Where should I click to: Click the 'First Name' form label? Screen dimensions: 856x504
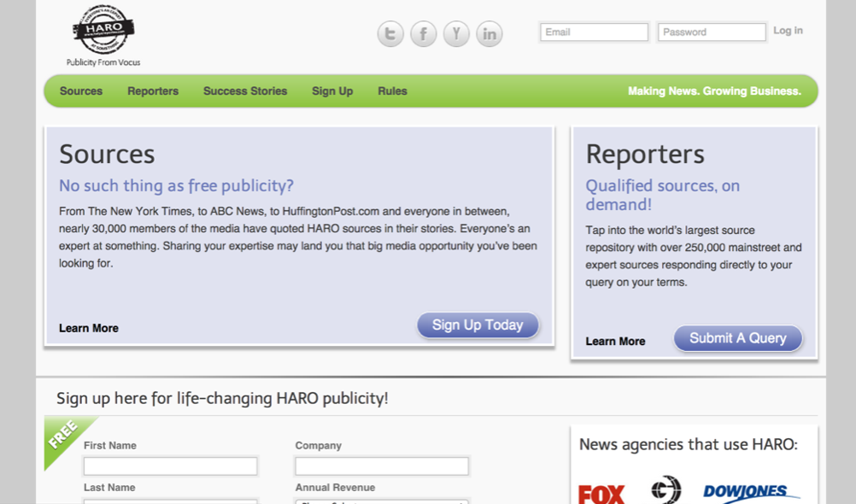[x=110, y=446]
